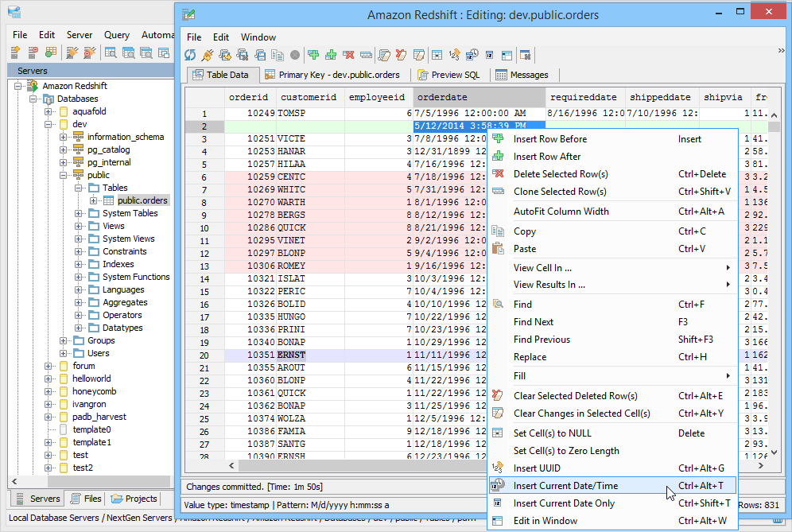Switch to the Messages tab
The width and height of the screenshot is (792, 532).
click(522, 75)
